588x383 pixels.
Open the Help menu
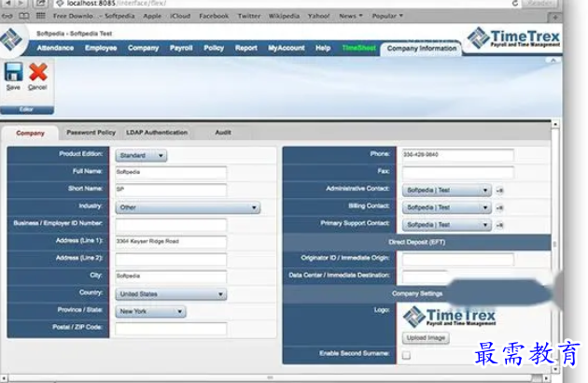[x=323, y=48]
